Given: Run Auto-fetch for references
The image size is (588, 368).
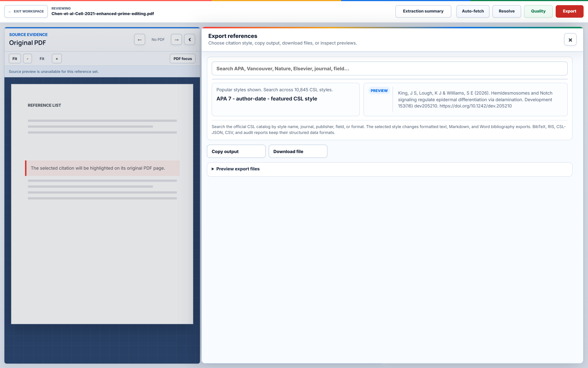Looking at the screenshot, I should pos(473,11).
